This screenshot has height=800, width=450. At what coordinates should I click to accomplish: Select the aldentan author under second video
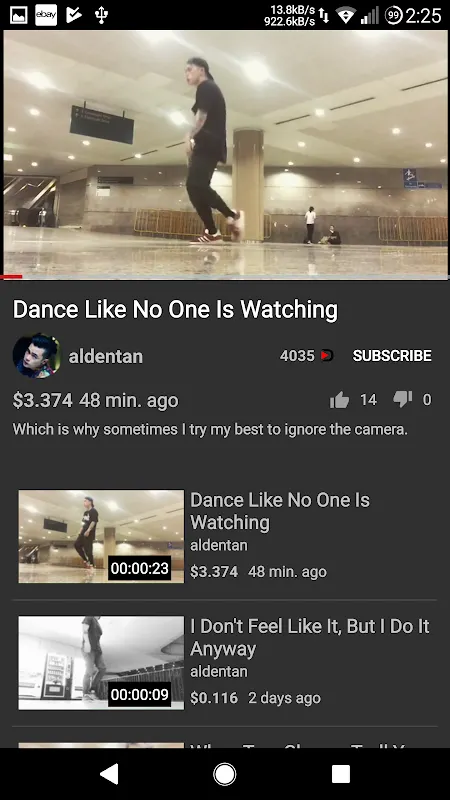click(x=219, y=671)
